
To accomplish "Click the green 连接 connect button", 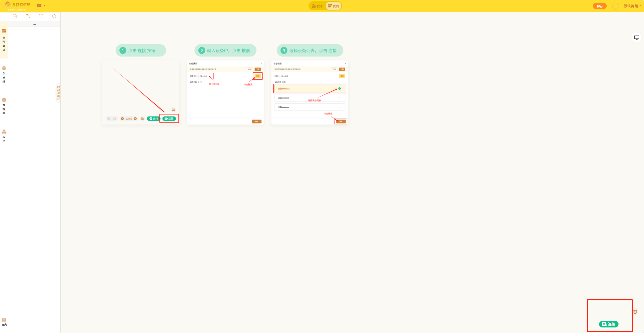I will (608, 324).
